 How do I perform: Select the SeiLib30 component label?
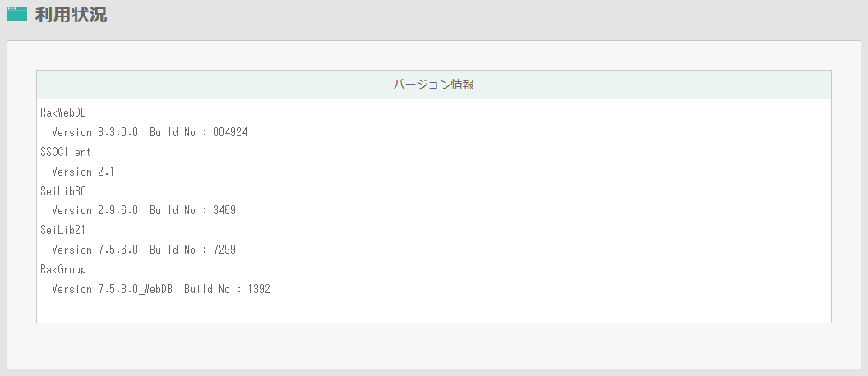coord(63,190)
